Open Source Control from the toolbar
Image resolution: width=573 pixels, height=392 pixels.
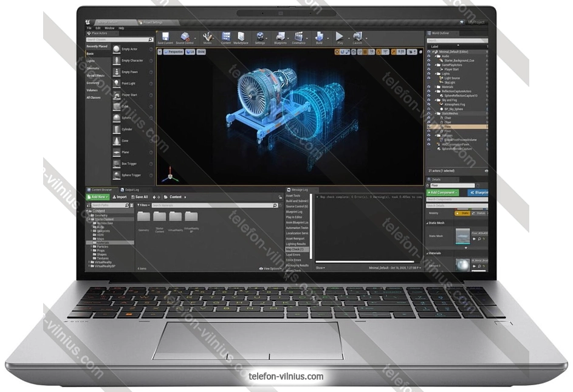point(185,38)
